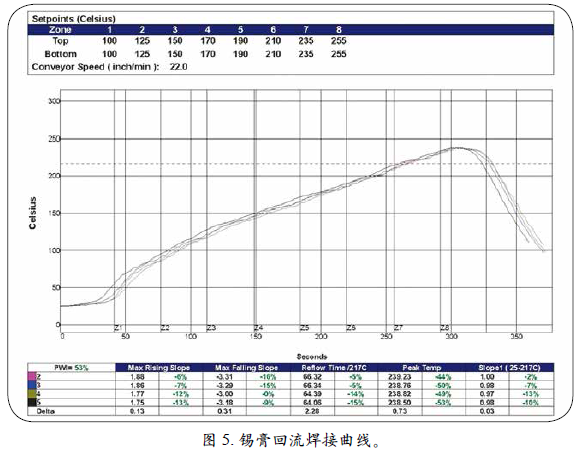Click the Celsius y-axis label

coord(33,213)
